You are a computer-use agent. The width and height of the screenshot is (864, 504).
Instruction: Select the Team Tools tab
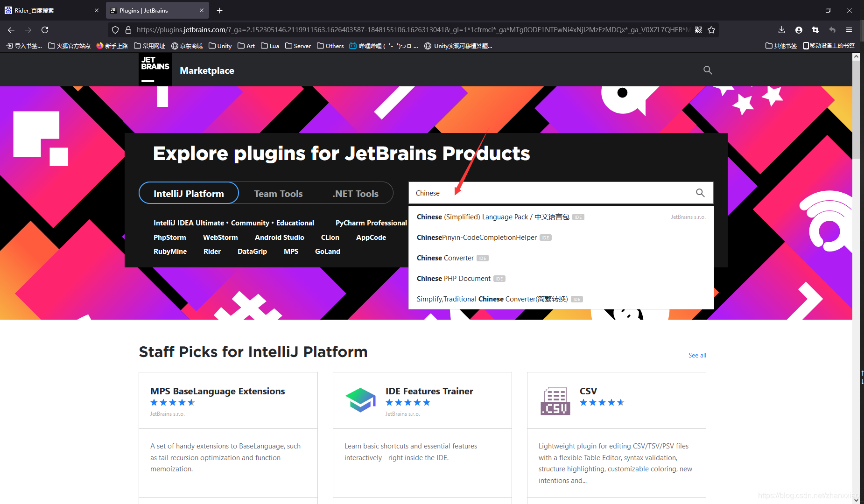(278, 194)
